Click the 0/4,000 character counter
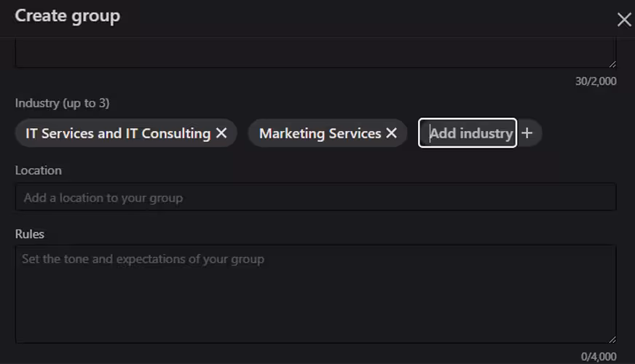 [x=598, y=357]
